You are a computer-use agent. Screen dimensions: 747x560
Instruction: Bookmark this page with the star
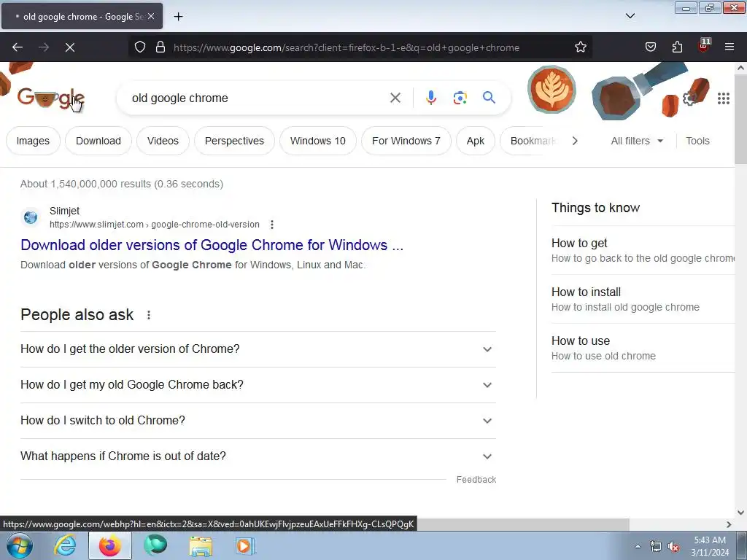pyautogui.click(x=580, y=47)
